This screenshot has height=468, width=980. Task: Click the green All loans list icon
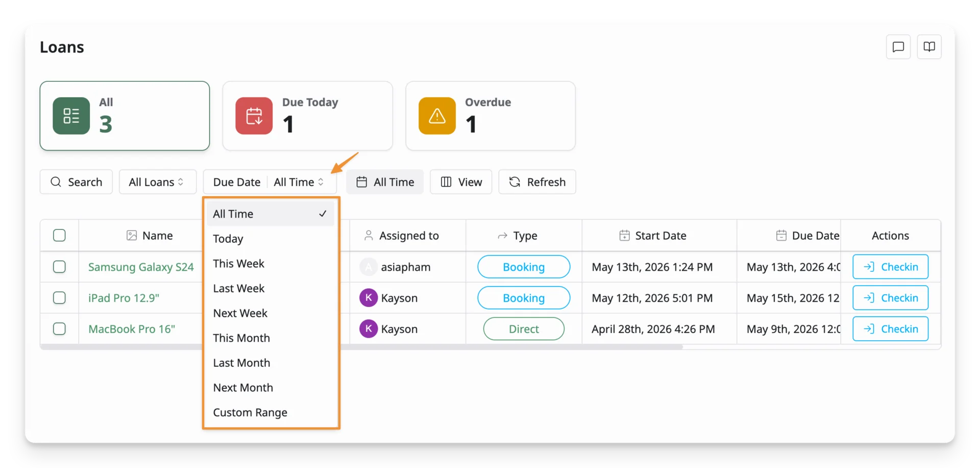point(71,116)
